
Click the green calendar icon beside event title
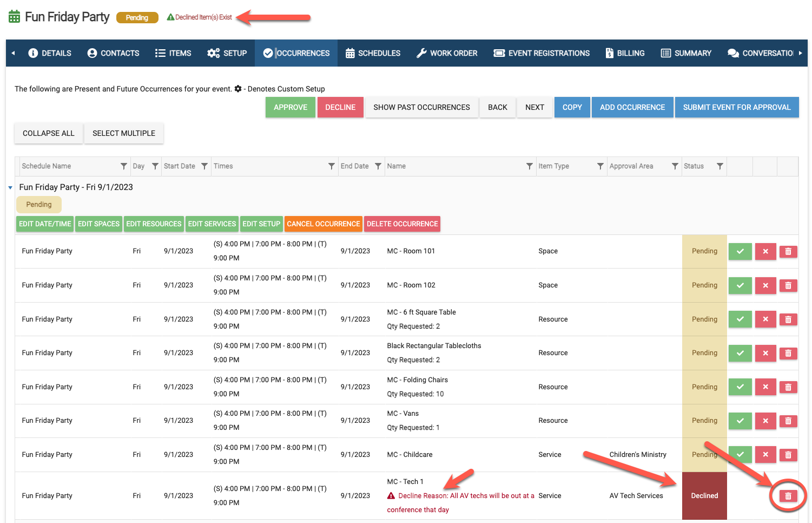15,17
